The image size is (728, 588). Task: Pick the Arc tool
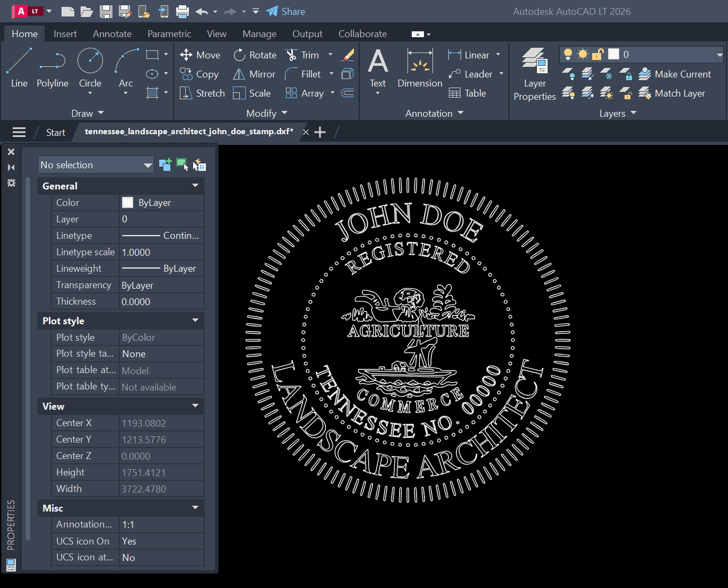tap(126, 68)
